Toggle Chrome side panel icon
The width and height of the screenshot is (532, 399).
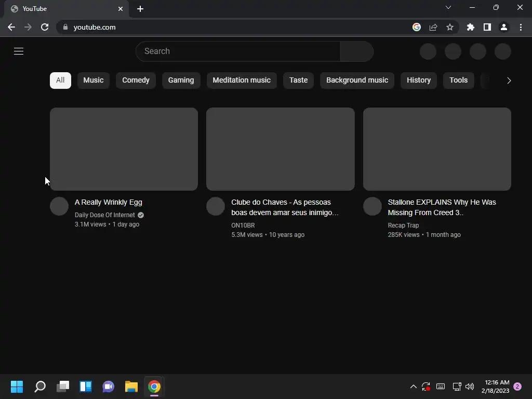(487, 27)
